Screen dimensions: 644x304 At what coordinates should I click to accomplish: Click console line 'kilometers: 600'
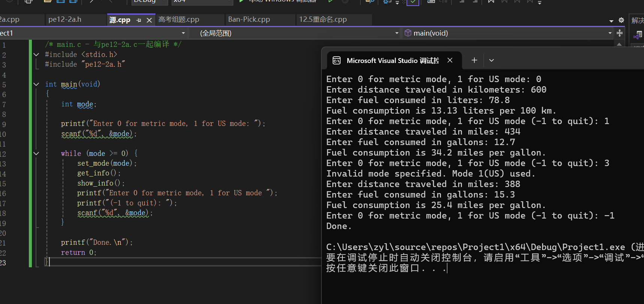pyautogui.click(x=436, y=90)
